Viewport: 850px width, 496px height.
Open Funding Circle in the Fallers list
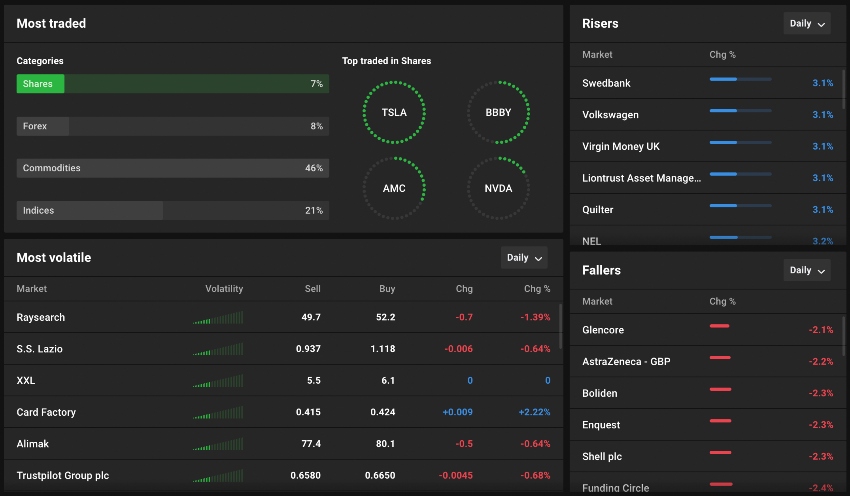tap(707, 484)
